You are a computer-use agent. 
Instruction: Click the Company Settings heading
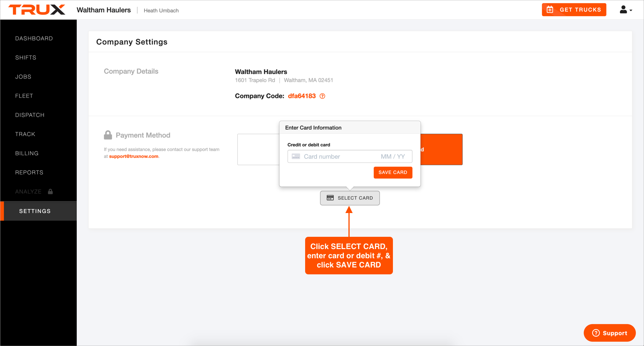click(x=132, y=42)
